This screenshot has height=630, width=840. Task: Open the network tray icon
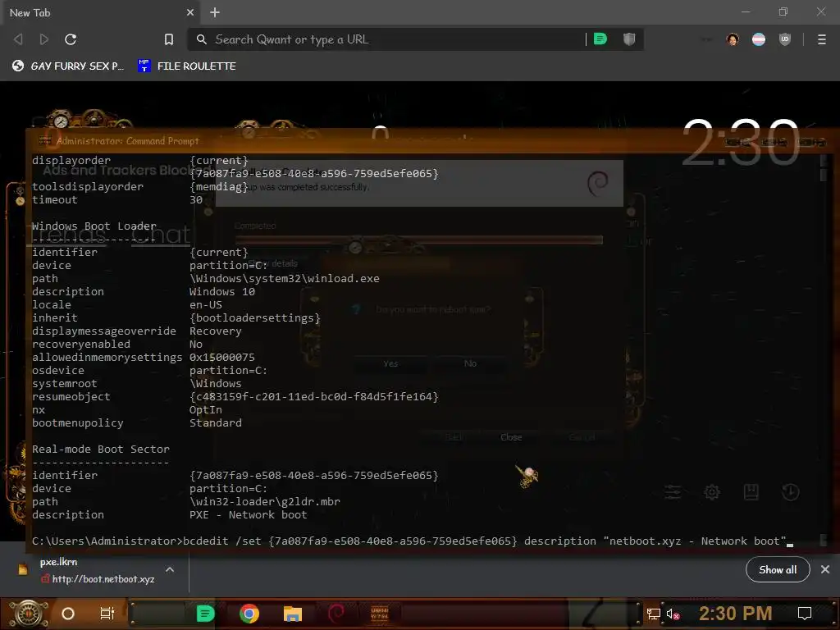(654, 614)
